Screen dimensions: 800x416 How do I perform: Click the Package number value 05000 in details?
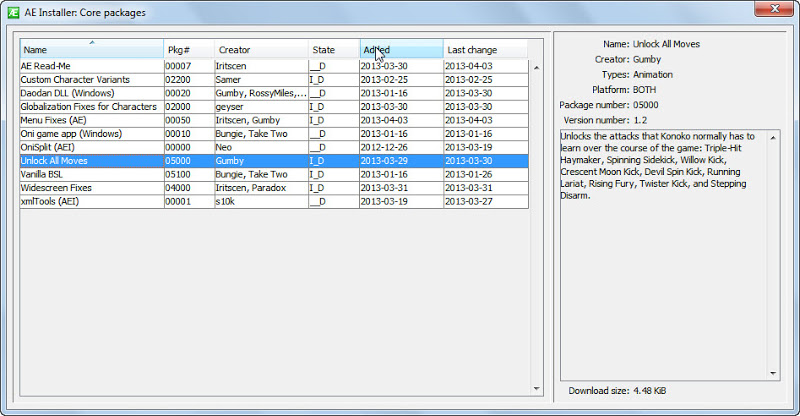pos(645,105)
